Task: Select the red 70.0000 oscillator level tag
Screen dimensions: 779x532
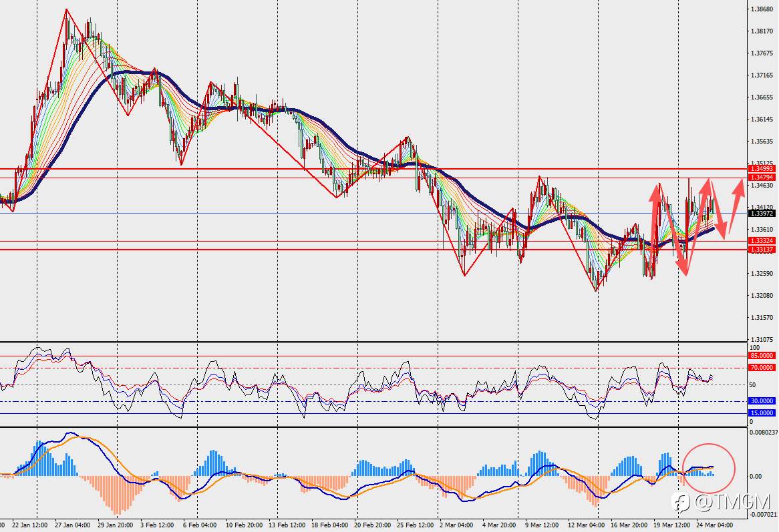Action: (x=762, y=368)
